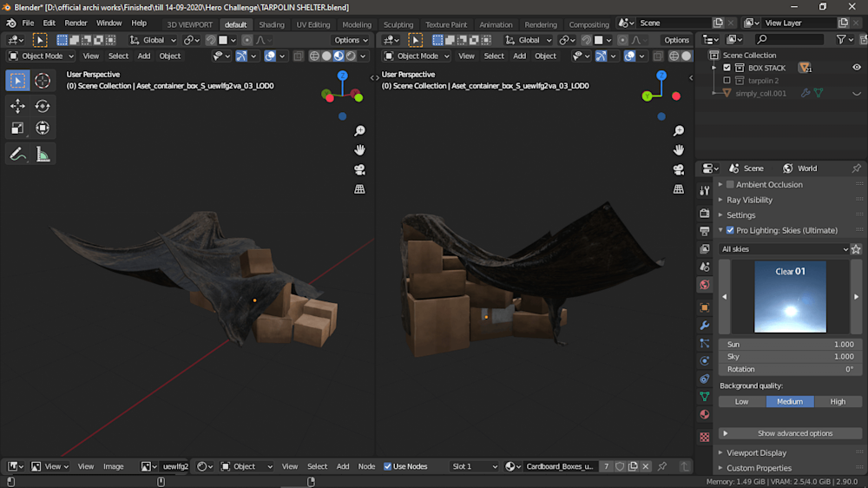Click the Cursor tool icon
Viewport: 868px width, 488px height.
pyautogui.click(x=43, y=81)
